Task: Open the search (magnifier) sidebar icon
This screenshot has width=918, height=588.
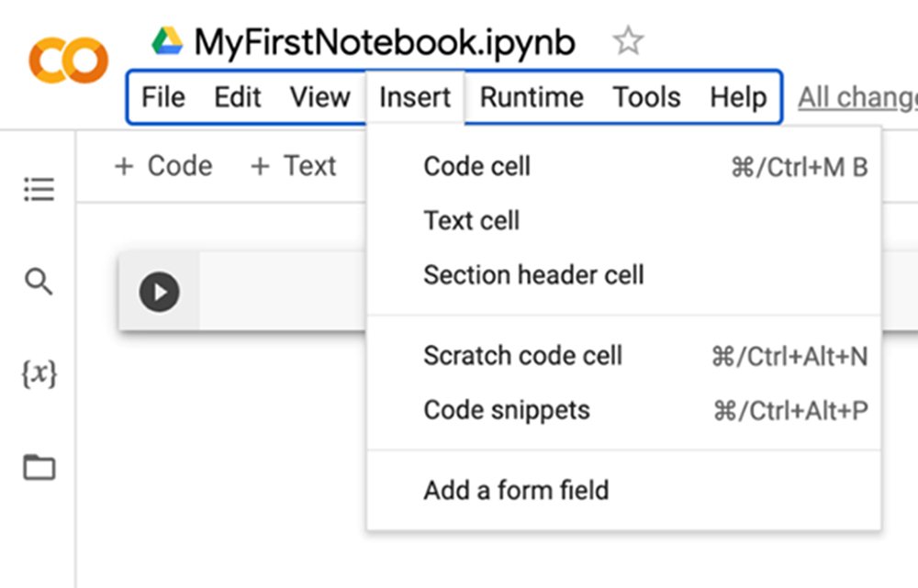Action: click(39, 282)
